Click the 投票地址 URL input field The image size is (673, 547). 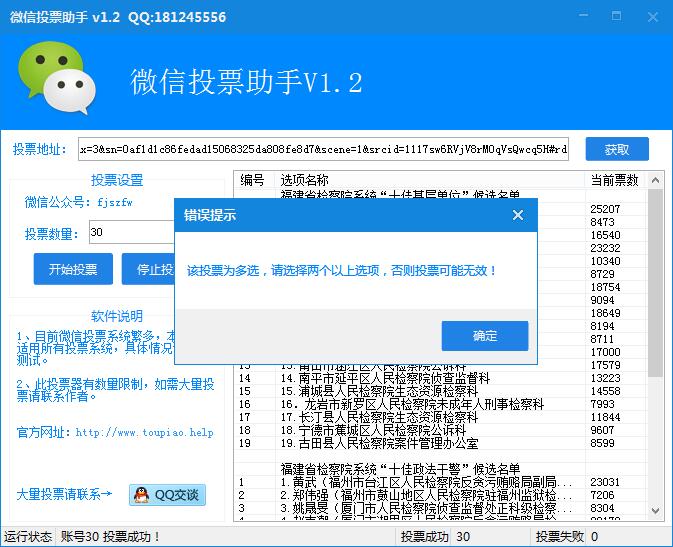pos(323,150)
